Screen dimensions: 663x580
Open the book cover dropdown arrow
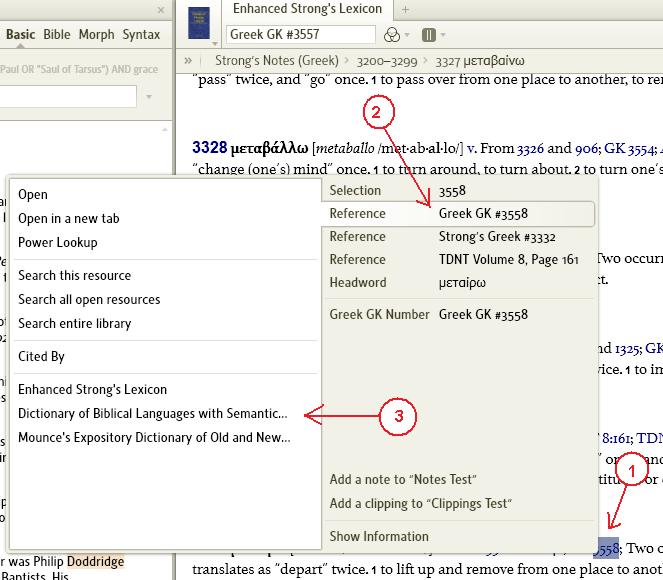coord(215,44)
